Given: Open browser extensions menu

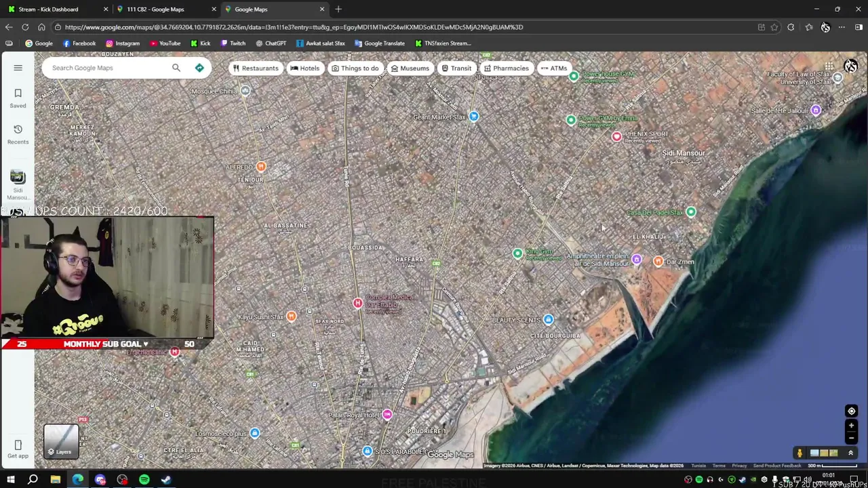Looking at the screenshot, I should pos(791,27).
